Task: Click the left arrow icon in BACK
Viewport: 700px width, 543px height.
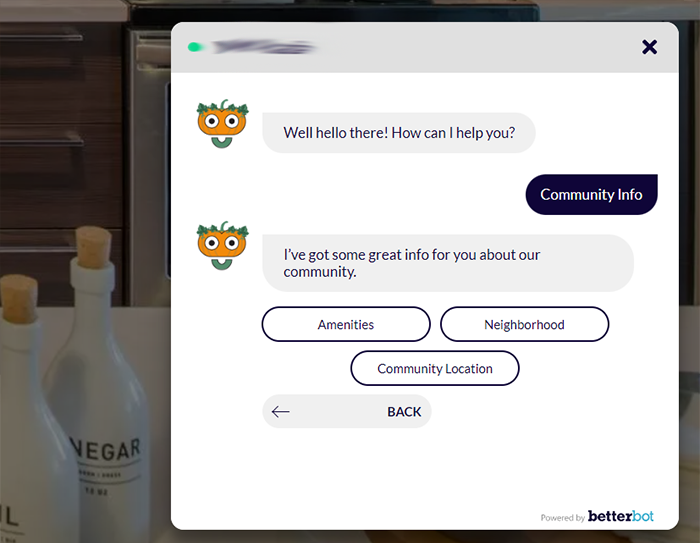Action: point(280,411)
